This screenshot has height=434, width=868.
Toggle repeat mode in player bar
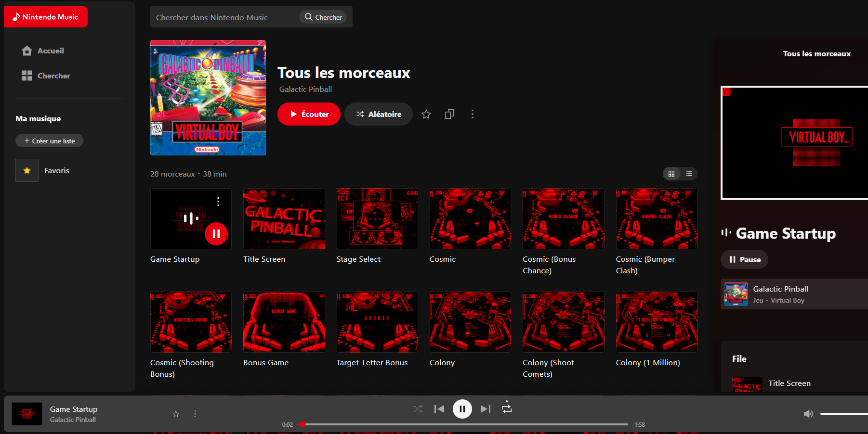pos(507,408)
